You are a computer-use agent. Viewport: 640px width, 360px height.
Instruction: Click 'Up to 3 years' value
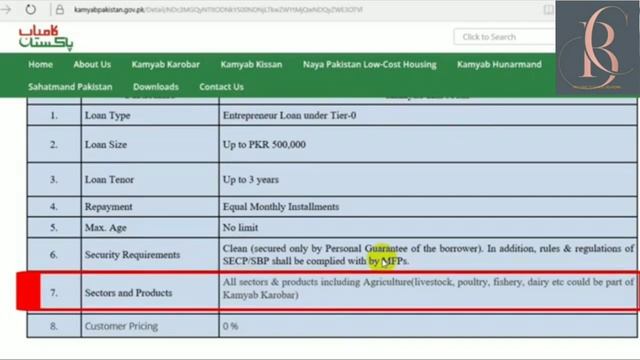tap(251, 180)
